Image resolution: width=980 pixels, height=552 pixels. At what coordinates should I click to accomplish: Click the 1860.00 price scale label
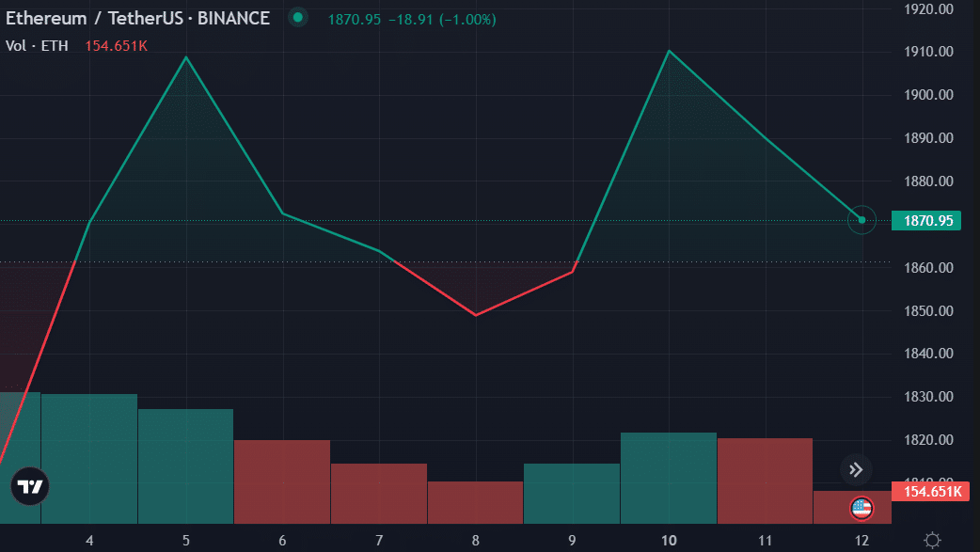click(x=929, y=268)
